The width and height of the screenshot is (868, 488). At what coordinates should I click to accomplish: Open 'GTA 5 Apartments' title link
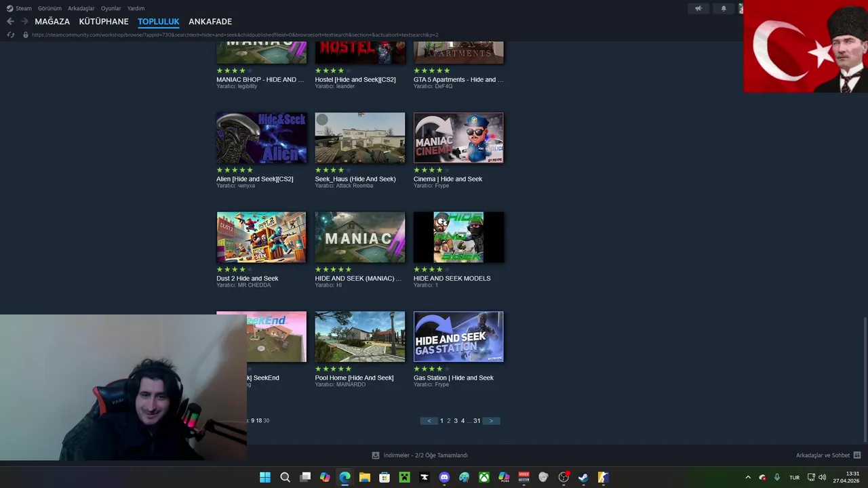(x=458, y=79)
